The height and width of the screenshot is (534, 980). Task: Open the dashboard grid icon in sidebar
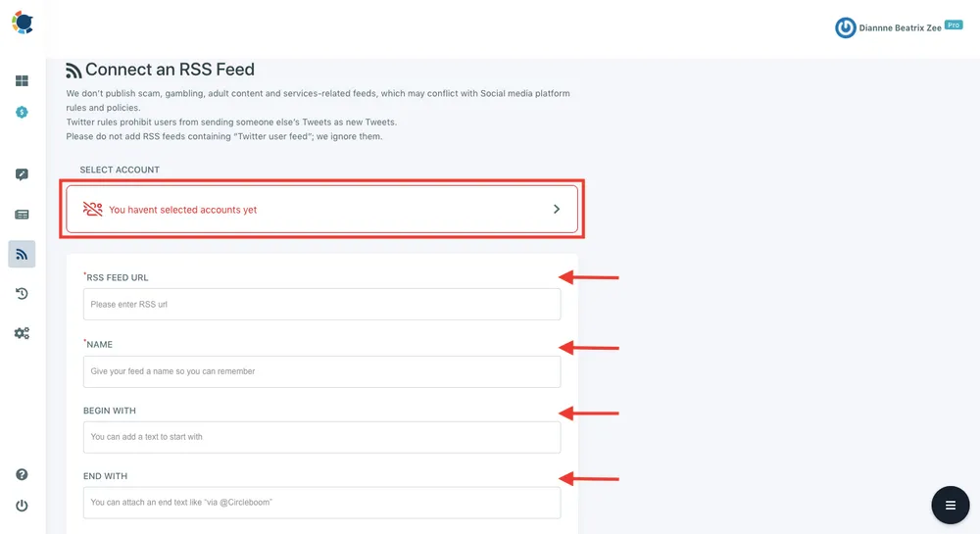pos(22,80)
